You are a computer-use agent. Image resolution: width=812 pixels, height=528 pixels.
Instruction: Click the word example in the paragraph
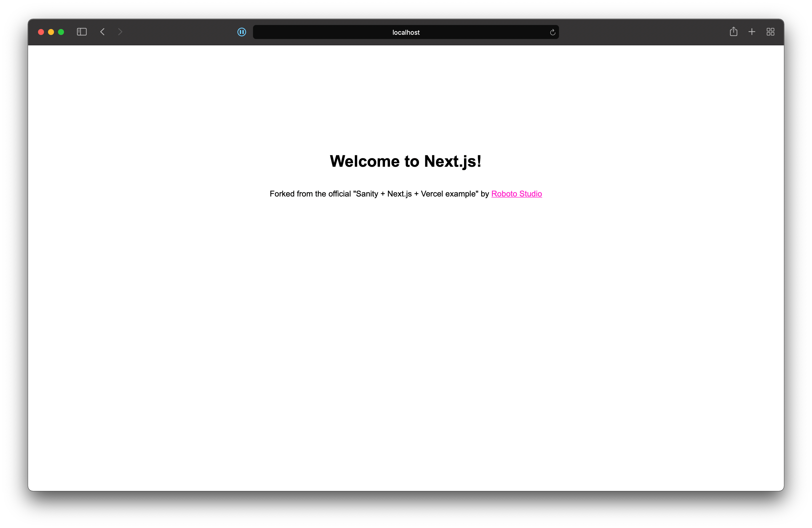460,194
